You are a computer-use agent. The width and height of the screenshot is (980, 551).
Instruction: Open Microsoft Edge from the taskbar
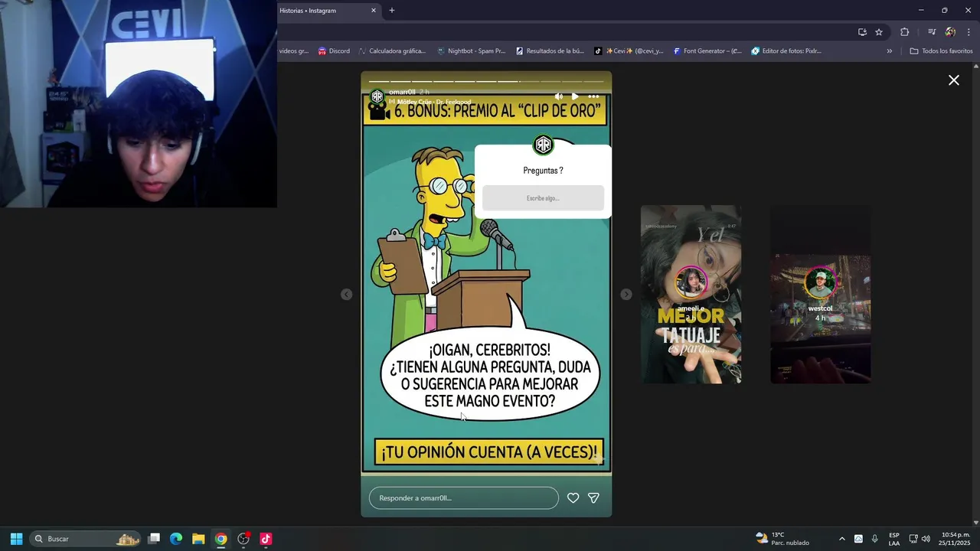176,539
